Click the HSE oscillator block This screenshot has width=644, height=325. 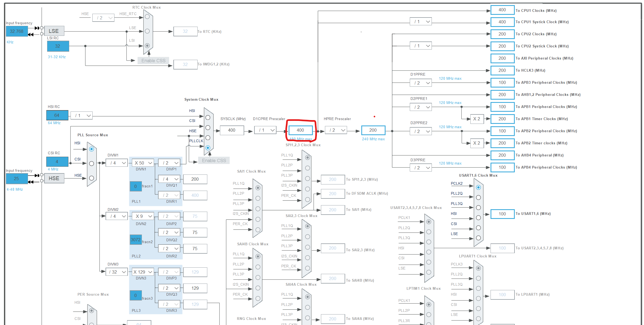(x=54, y=178)
